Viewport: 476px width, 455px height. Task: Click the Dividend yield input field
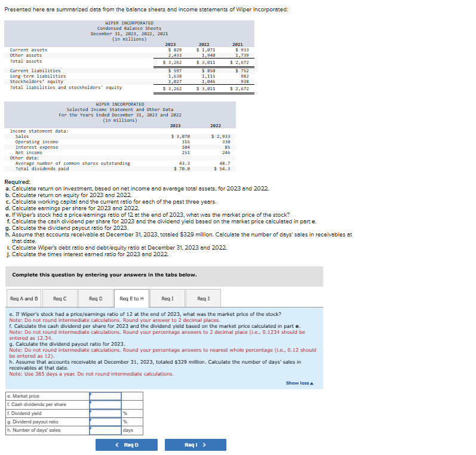[105, 413]
